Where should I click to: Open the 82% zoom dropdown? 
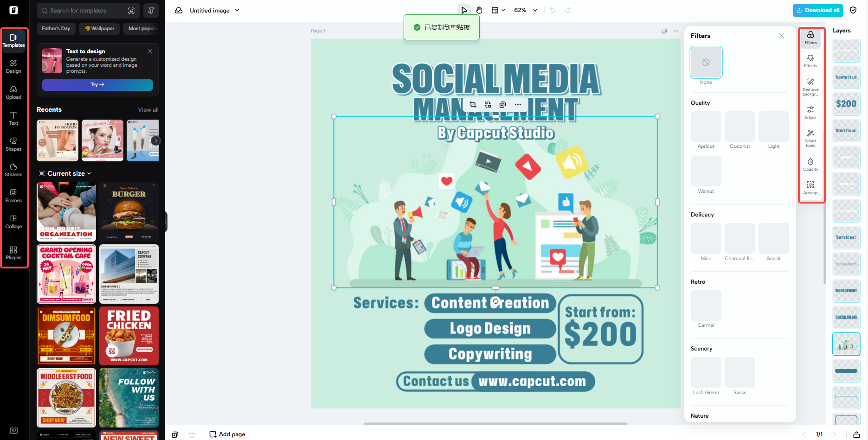tap(526, 10)
